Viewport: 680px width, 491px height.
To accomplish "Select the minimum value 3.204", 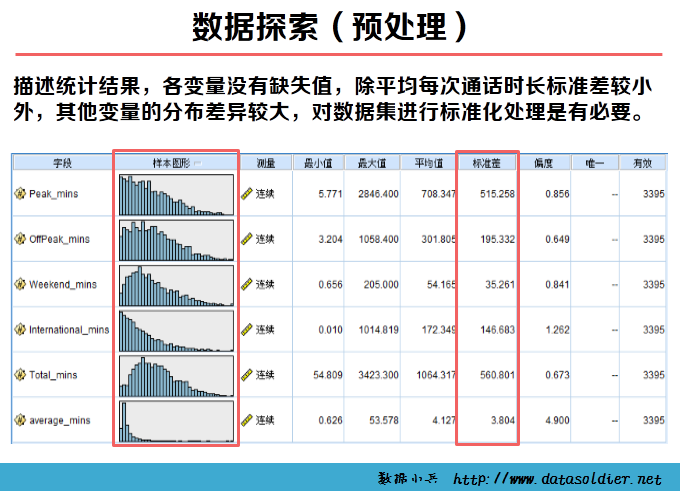I will [330, 239].
